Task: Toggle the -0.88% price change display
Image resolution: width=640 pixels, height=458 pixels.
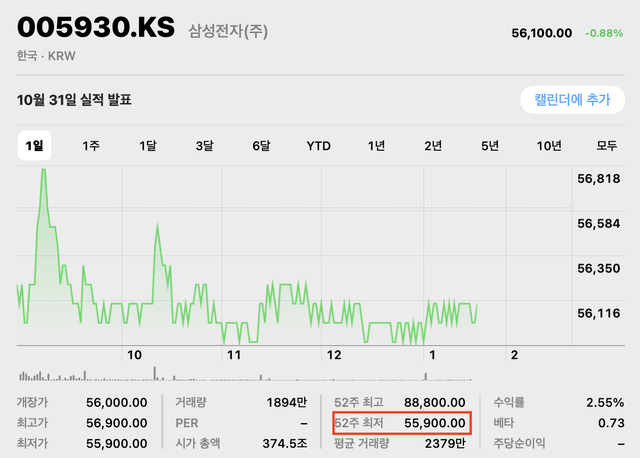Action: coord(606,33)
